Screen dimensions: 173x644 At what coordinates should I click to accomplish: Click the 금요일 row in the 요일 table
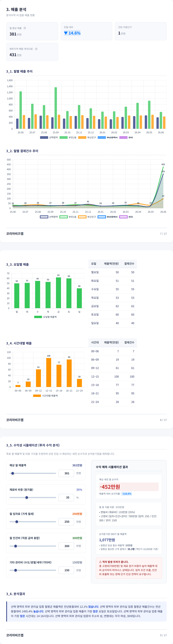113,306
